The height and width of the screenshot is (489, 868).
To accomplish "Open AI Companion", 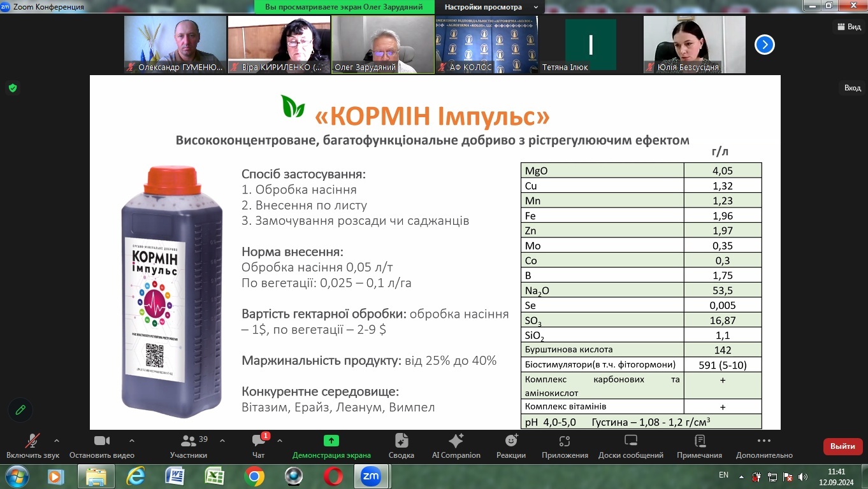I will [x=456, y=446].
